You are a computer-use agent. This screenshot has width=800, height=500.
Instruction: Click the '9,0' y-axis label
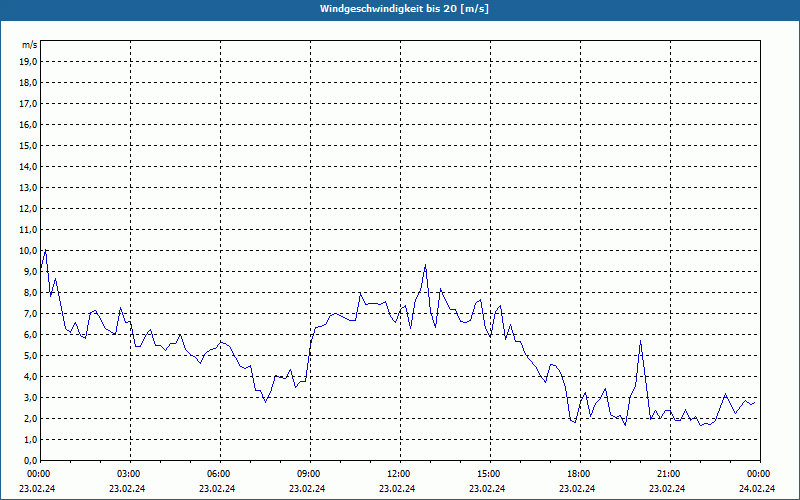coord(30,271)
